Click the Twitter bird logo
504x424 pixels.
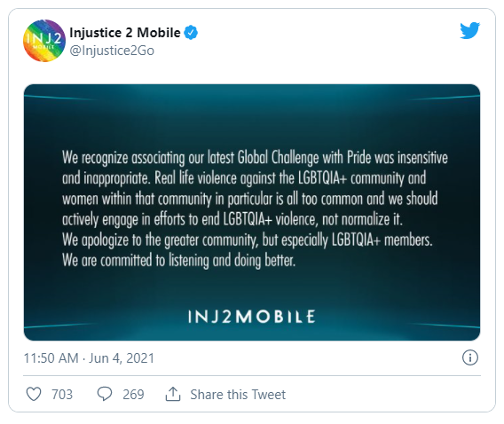click(x=469, y=30)
